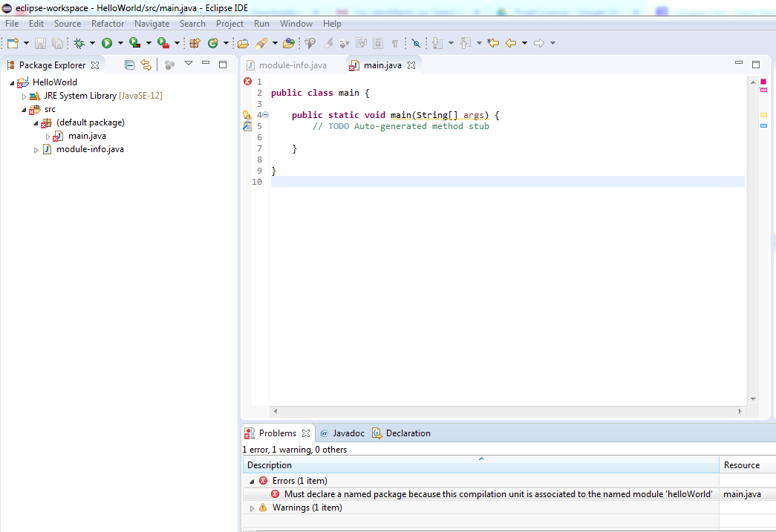Viewport: 776px width, 532px height.
Task: Click the Resource column header
Action: point(747,465)
